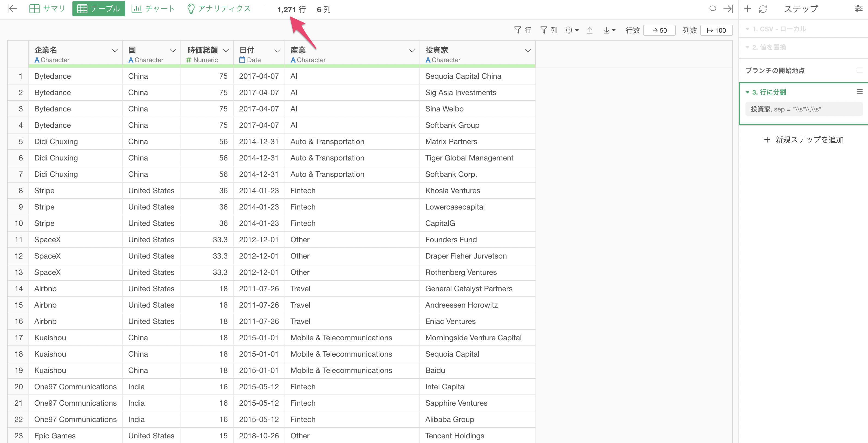This screenshot has height=443, width=868.
Task: Open the 国 column menu chevron
Action: tap(173, 51)
